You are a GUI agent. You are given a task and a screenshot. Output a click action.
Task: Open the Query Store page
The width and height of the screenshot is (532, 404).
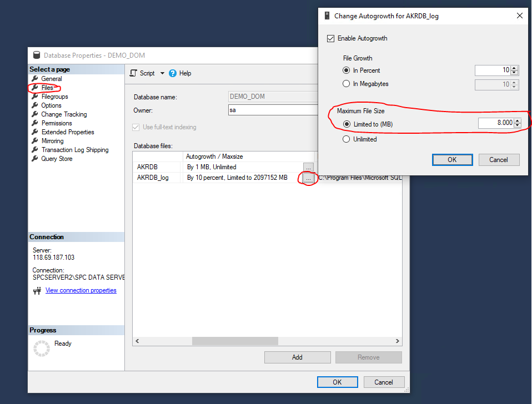pos(57,159)
